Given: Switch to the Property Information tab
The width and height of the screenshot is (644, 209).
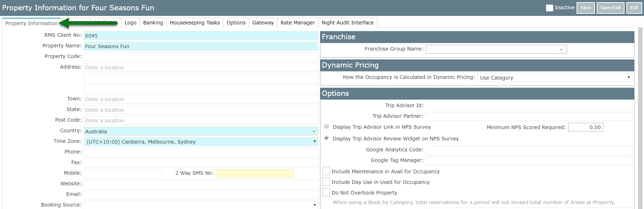Looking at the screenshot, I should click(x=31, y=23).
